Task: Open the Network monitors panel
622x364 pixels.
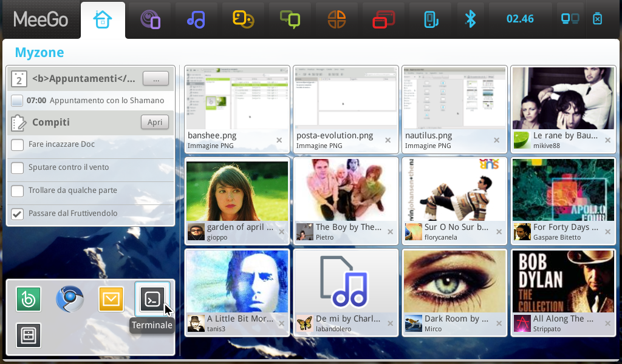Action: (x=570, y=19)
